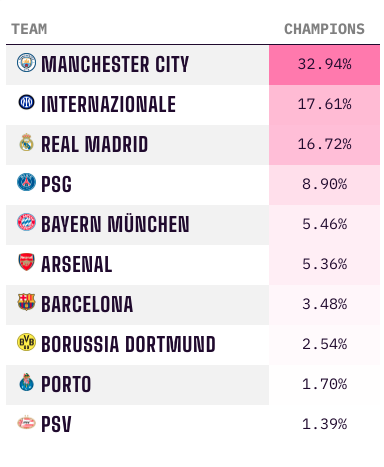Image resolution: width=384 pixels, height=467 pixels.
Task: Sort by the TEAM column header
Action: [29, 29]
